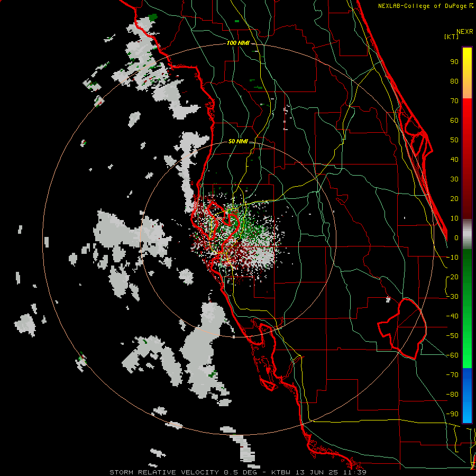Click the "-90" velocity scale label

pyautogui.click(x=452, y=414)
